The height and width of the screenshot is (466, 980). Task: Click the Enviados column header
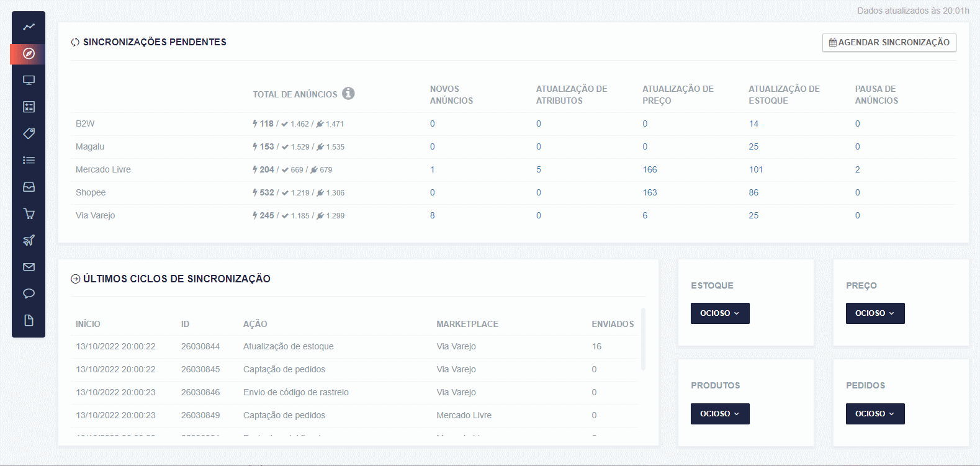point(613,324)
